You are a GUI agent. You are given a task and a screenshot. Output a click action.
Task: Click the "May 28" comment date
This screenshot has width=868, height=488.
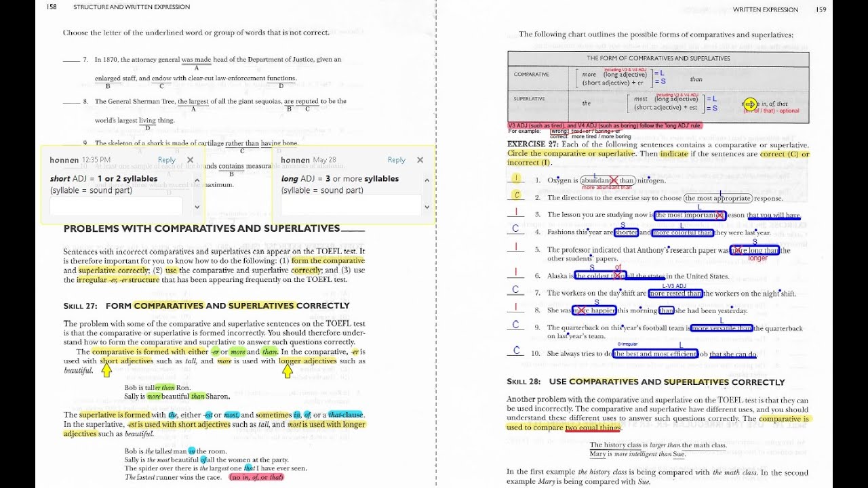324,160
